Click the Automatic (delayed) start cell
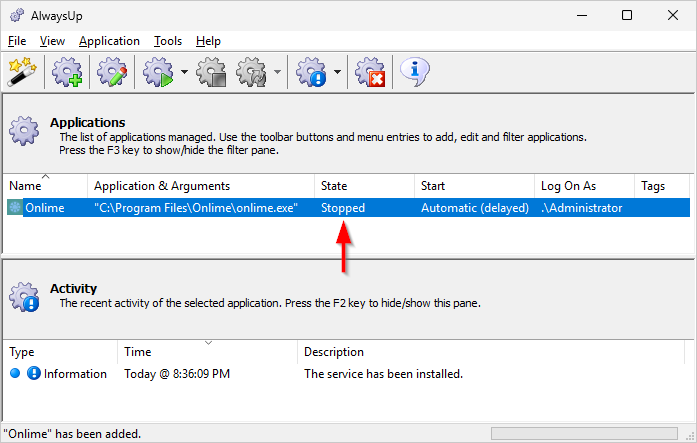This screenshot has width=697, height=443. [475, 208]
